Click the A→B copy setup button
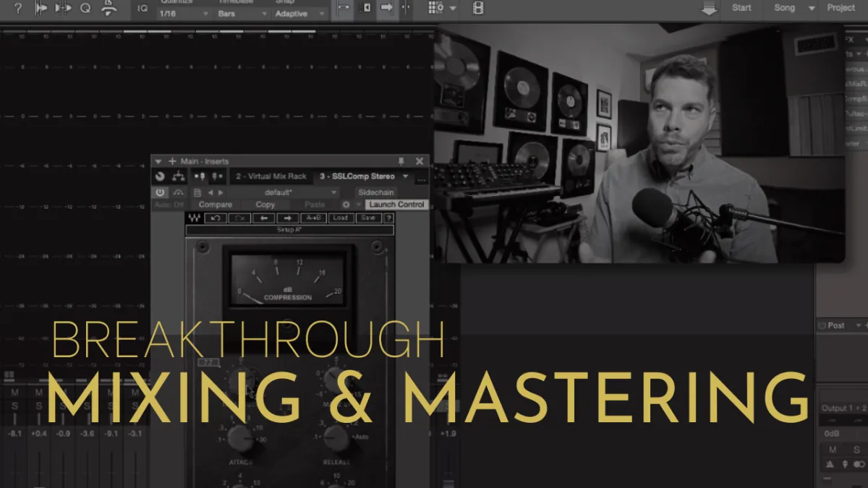Viewport: 868px width, 488px height. (x=312, y=218)
